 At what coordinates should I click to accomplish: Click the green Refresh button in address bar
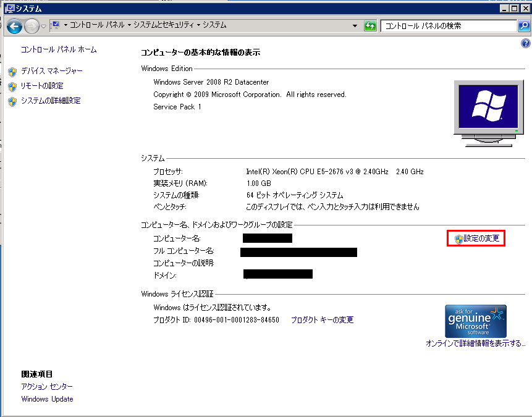371,26
